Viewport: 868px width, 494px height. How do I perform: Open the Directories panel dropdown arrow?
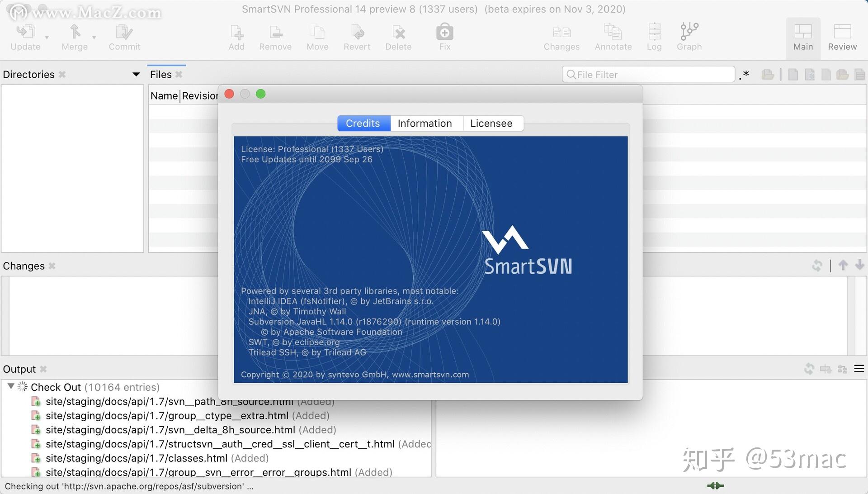coord(136,74)
